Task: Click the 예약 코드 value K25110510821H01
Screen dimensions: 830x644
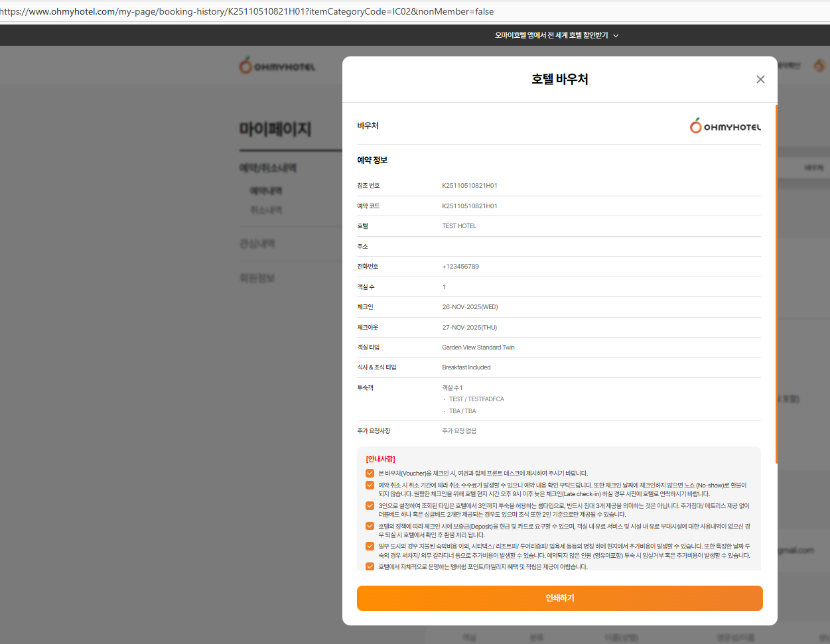Action: pos(470,206)
